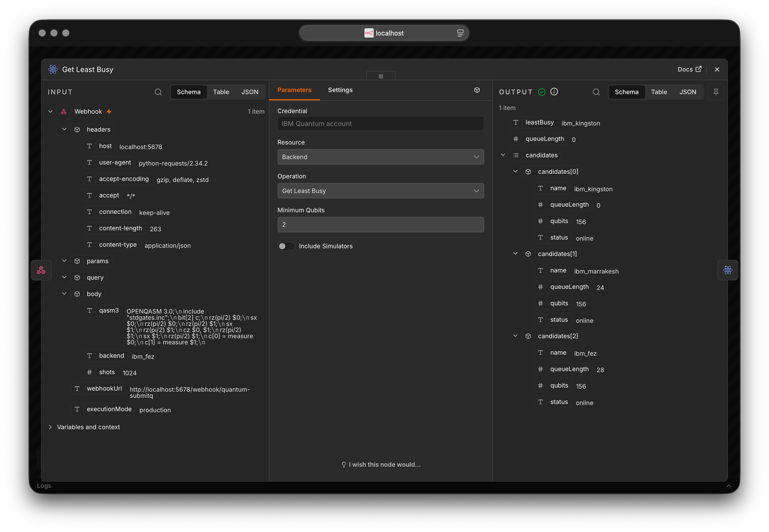Click the cube icon beside the Settings tab
The height and width of the screenshot is (532, 769).
[477, 90]
